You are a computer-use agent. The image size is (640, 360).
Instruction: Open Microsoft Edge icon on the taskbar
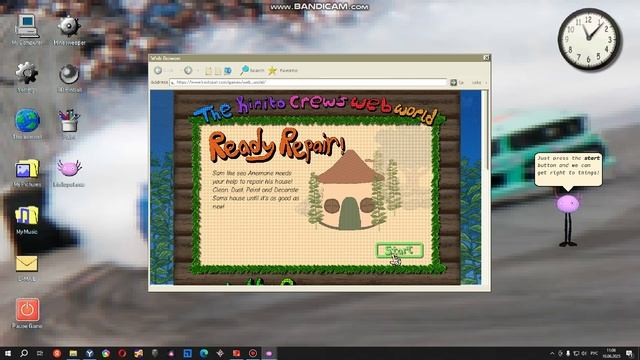tap(204, 353)
